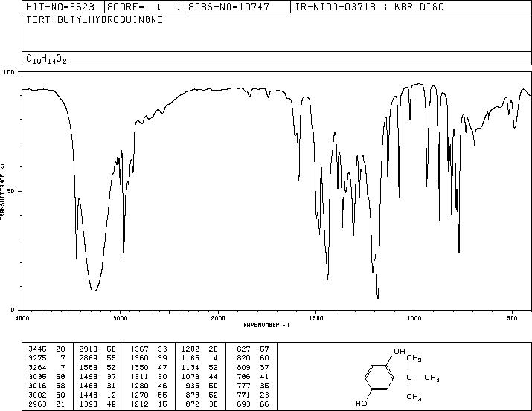This screenshot has height=411, width=532.
Task: Click the SCORE= field in header
Action: [144, 7]
